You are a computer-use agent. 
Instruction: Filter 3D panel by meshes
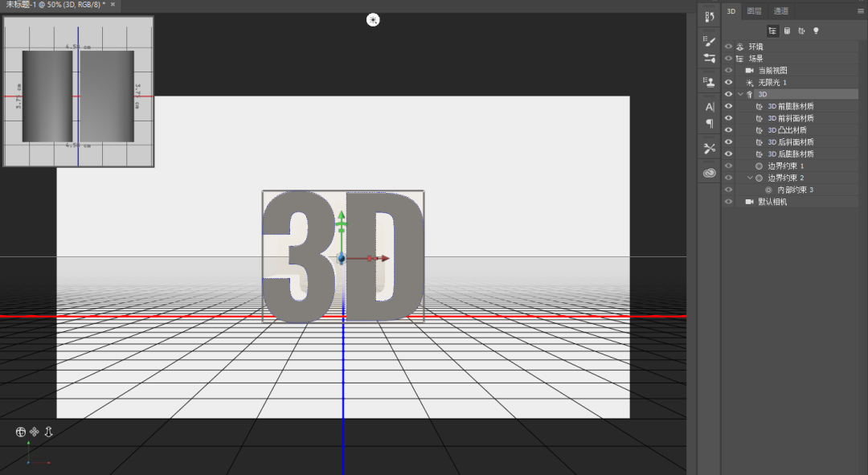(787, 31)
